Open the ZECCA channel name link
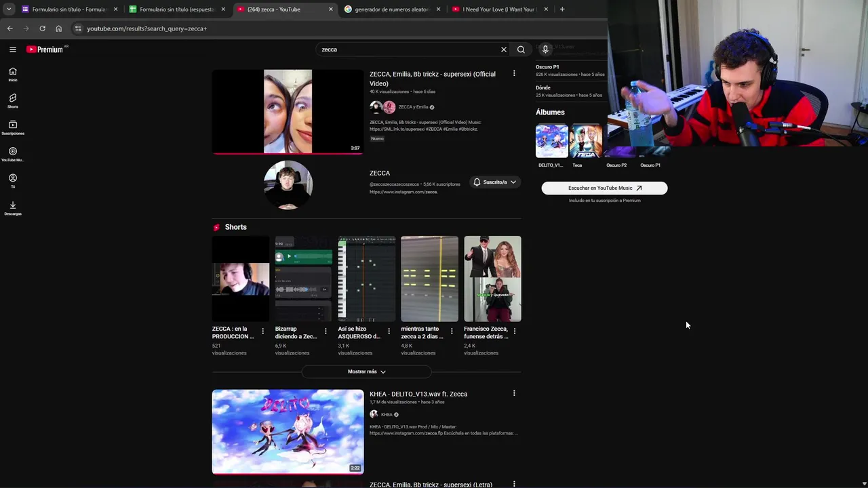Viewport: 868px width, 488px height. coord(380,174)
